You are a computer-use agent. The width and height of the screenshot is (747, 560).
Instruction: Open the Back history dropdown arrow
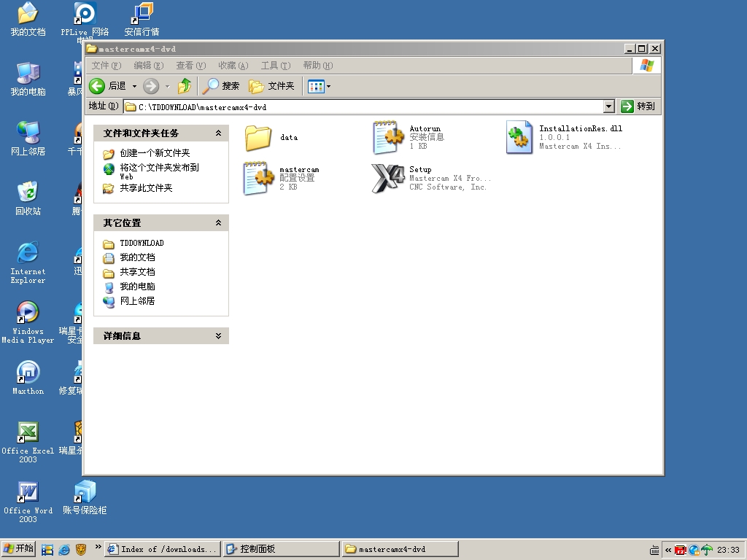point(134,86)
